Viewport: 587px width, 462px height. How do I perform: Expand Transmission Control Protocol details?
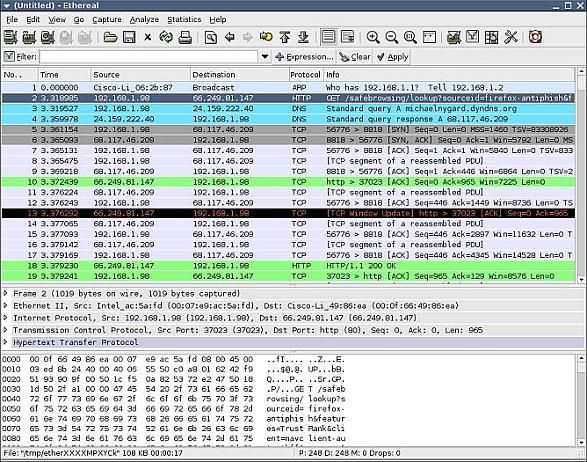pyautogui.click(x=6, y=330)
